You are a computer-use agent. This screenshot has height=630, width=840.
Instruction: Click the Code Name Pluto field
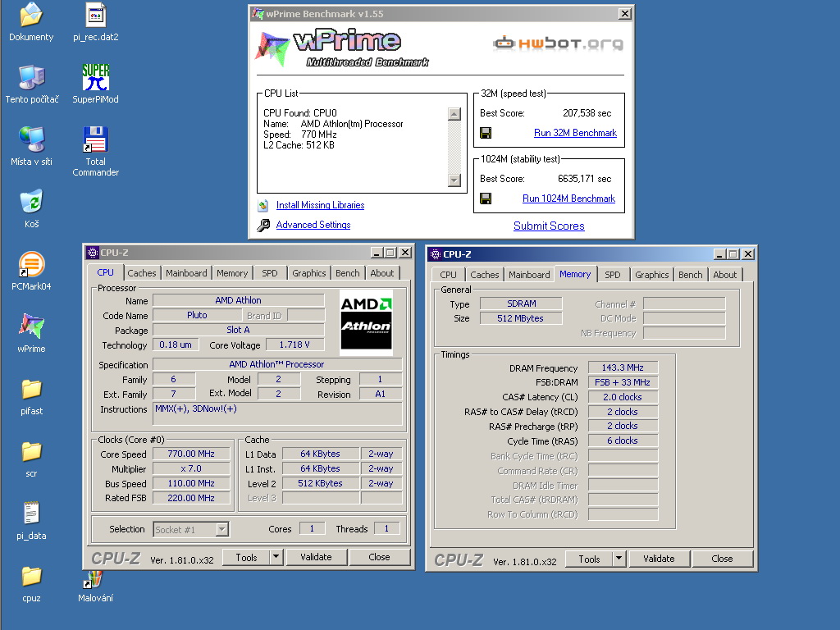pos(197,315)
